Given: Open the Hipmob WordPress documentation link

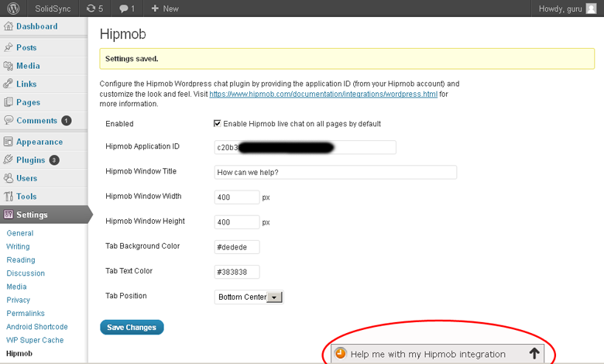Looking at the screenshot, I should tap(323, 94).
